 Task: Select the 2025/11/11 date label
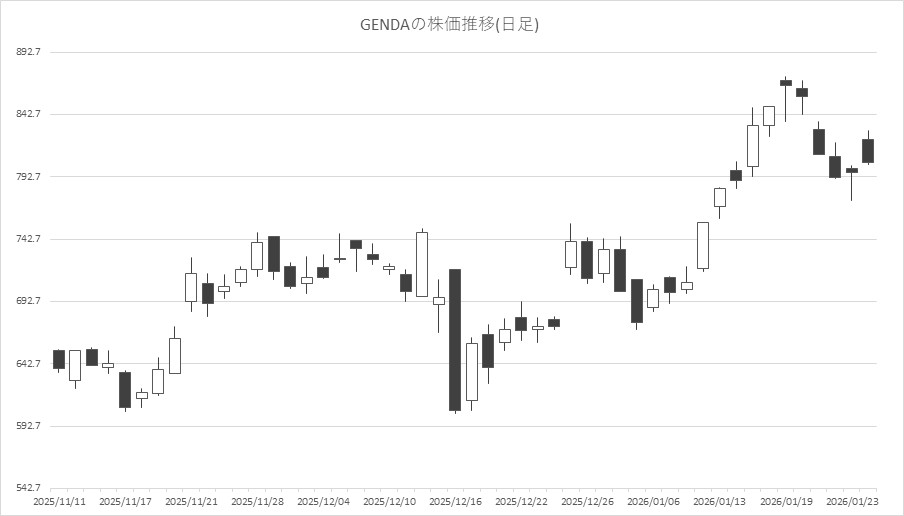pos(59,501)
